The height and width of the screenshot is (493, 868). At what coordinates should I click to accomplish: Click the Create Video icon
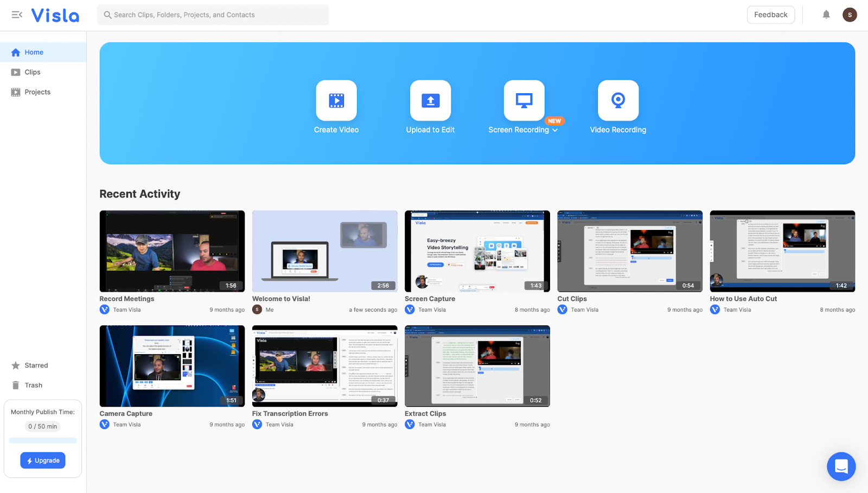(x=336, y=100)
